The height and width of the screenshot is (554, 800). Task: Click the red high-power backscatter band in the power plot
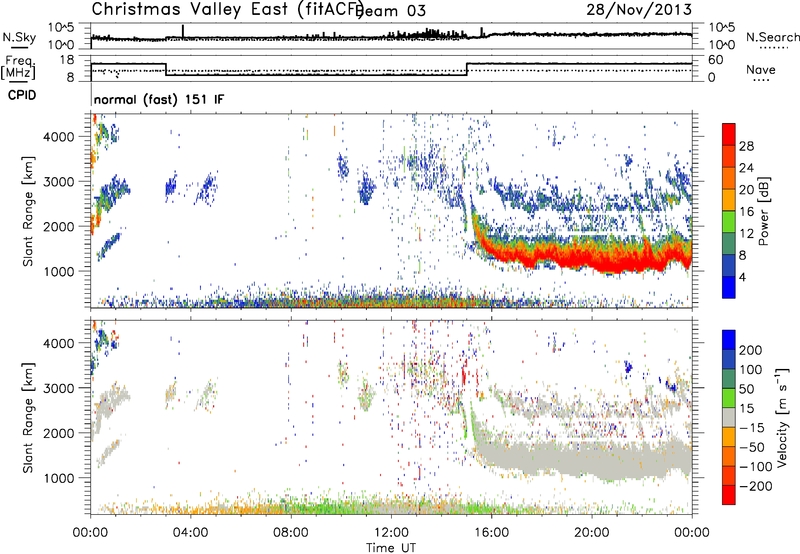(x=587, y=259)
